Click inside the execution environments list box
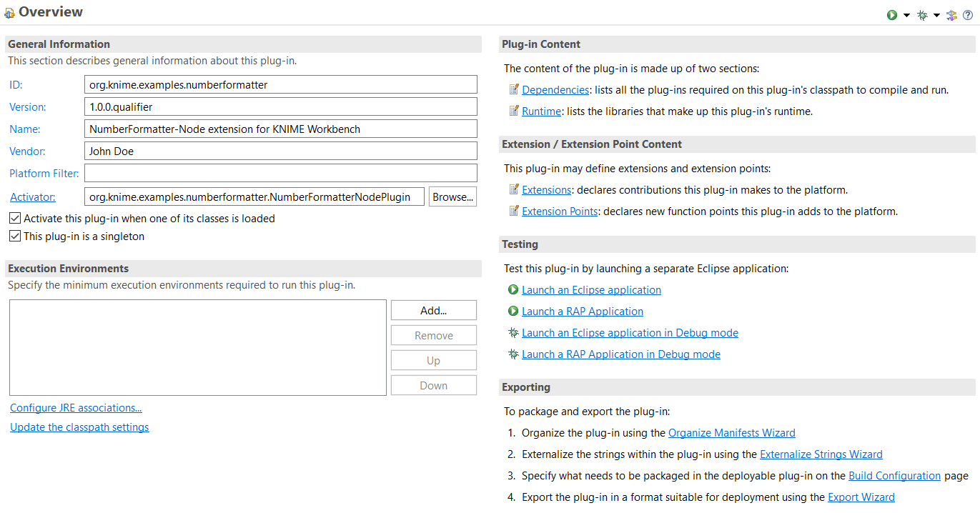The height and width of the screenshot is (513, 980). (198, 348)
